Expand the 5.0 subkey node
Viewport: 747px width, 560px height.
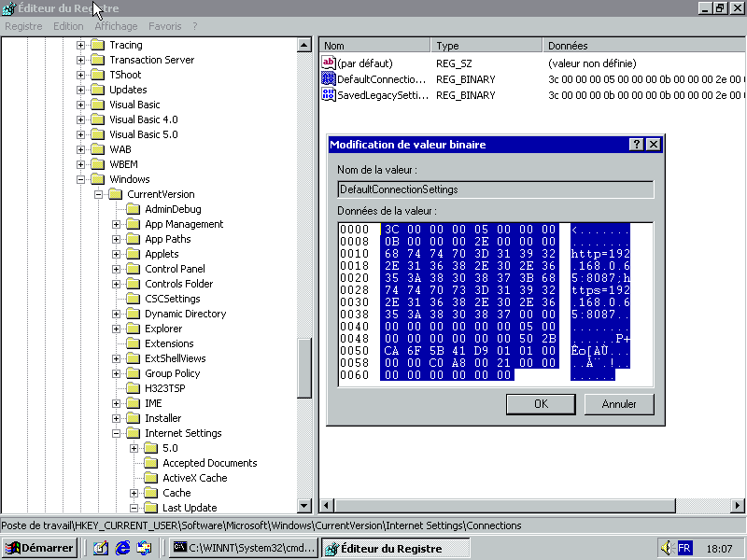(134, 448)
